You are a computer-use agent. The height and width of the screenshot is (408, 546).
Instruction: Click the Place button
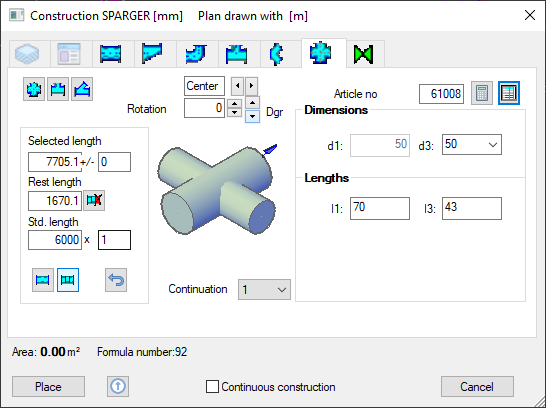coord(48,386)
